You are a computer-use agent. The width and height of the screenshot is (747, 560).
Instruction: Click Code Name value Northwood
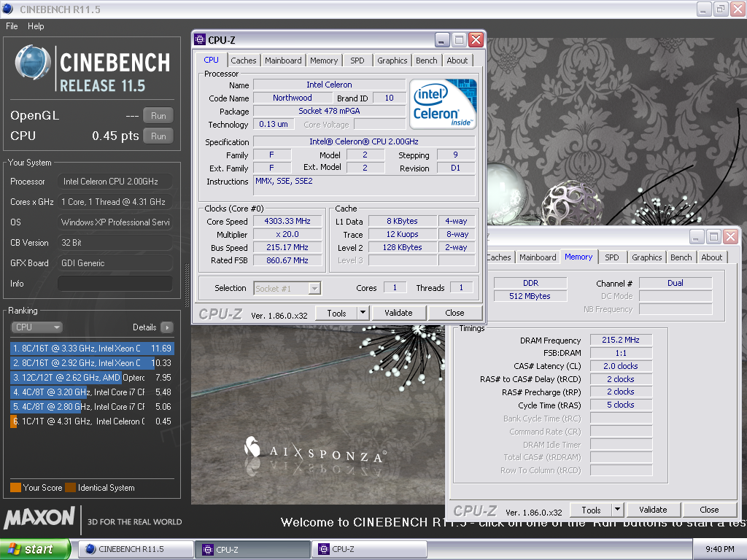click(293, 98)
